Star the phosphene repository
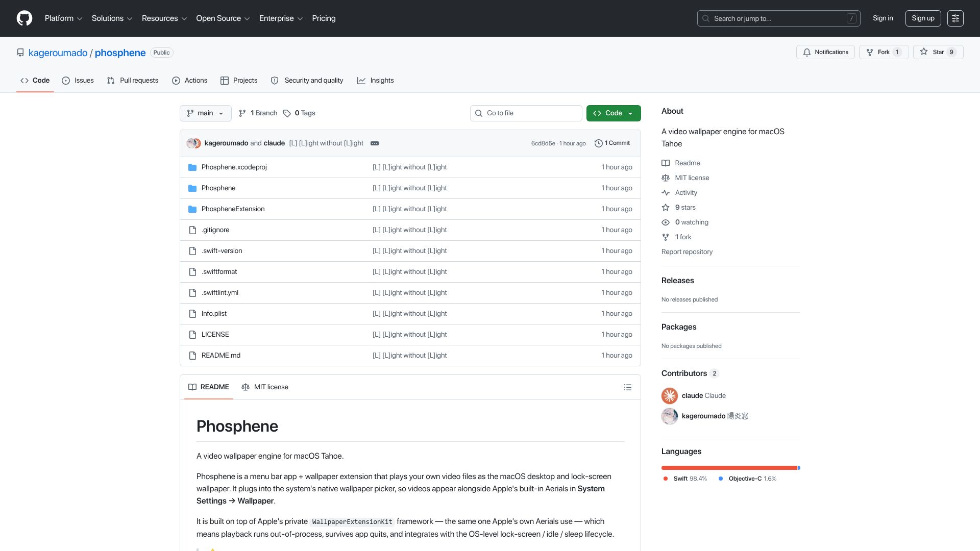The width and height of the screenshot is (980, 551). tap(938, 52)
